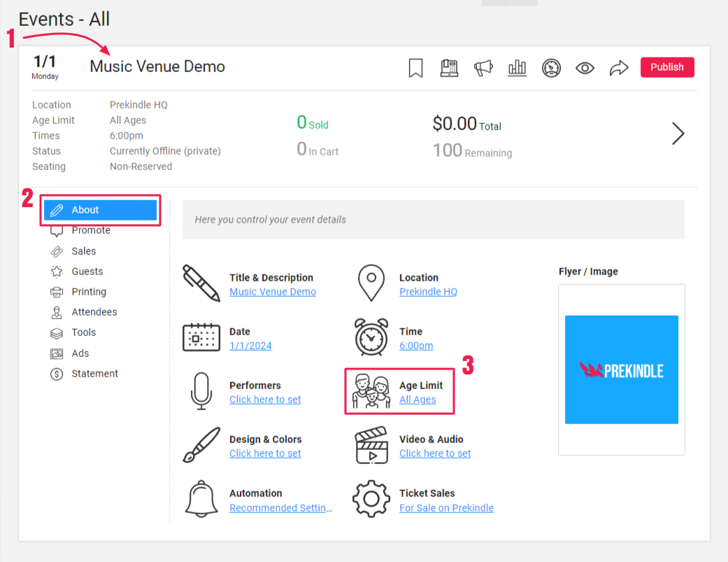Click the map pin Location icon
728x562 pixels.
[371, 283]
